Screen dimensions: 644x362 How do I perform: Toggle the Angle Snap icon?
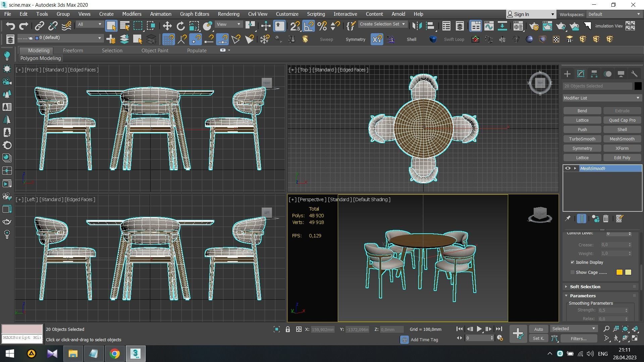tap(309, 26)
